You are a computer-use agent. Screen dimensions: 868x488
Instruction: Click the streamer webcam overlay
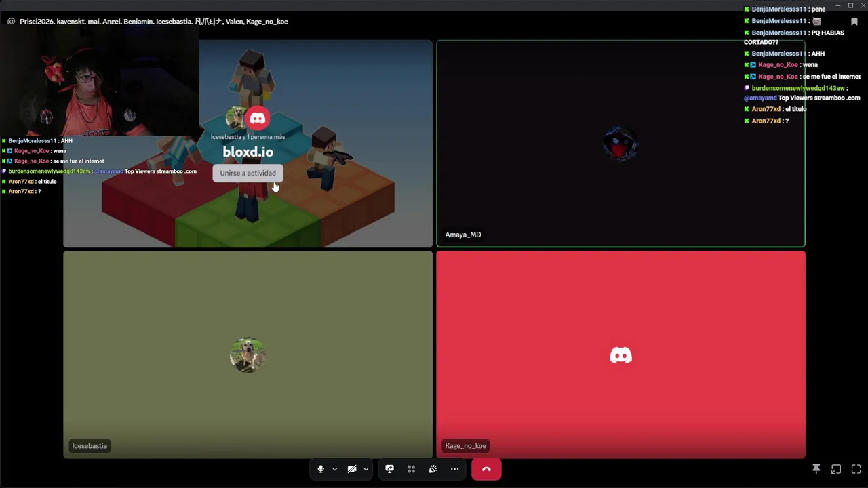coord(100,81)
